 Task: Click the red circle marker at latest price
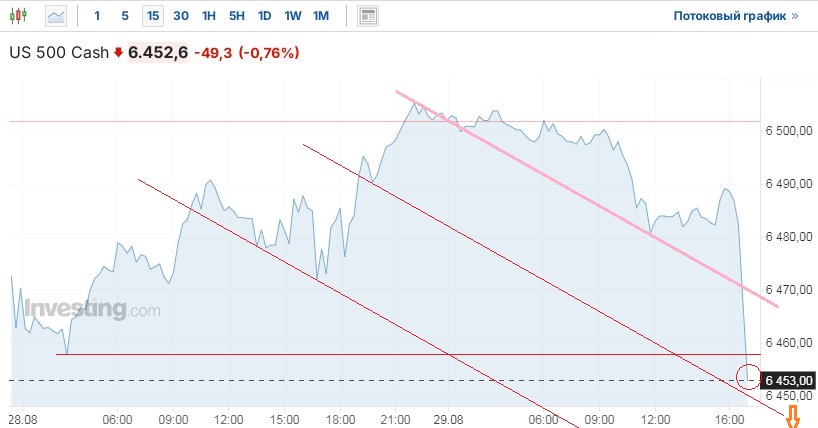[x=748, y=376]
